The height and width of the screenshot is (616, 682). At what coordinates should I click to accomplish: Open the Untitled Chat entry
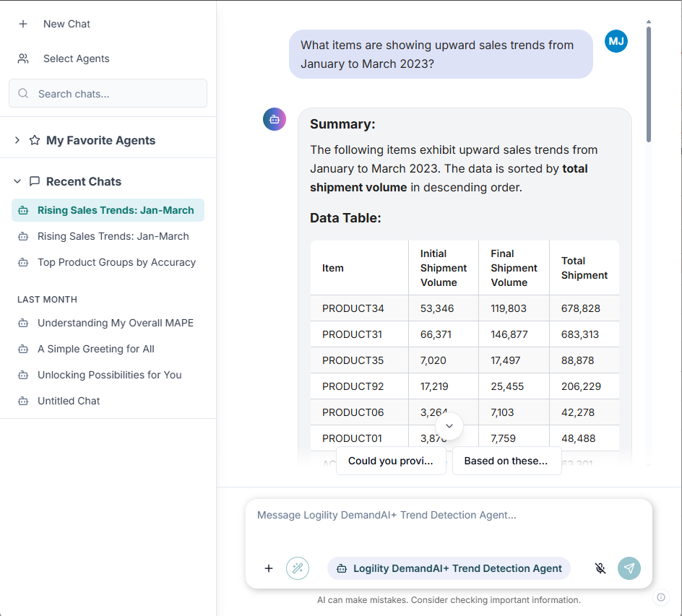click(108, 402)
